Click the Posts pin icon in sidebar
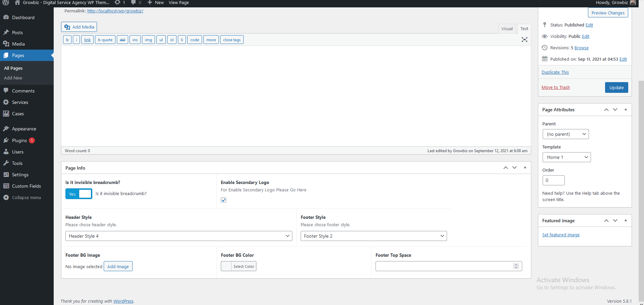Screen dimensions: 644x305 6,32
